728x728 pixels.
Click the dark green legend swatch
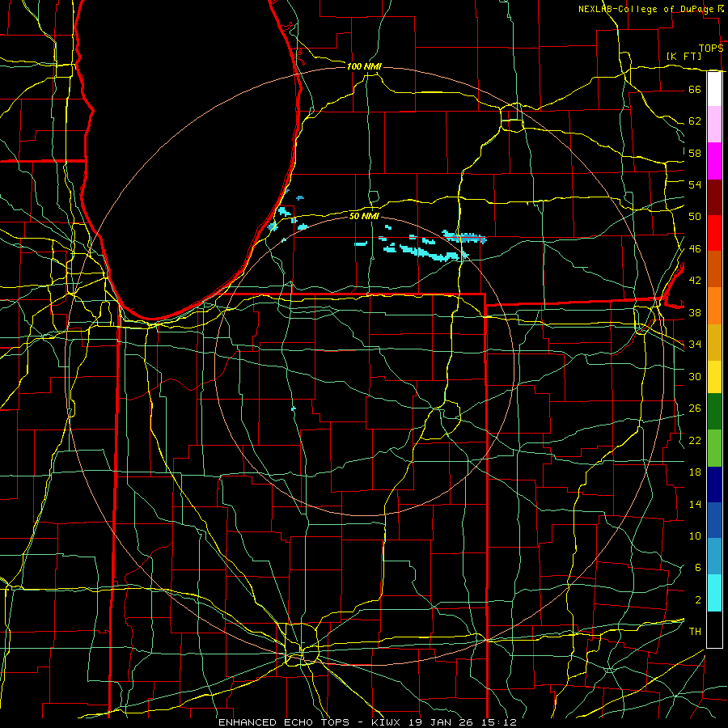click(x=714, y=412)
